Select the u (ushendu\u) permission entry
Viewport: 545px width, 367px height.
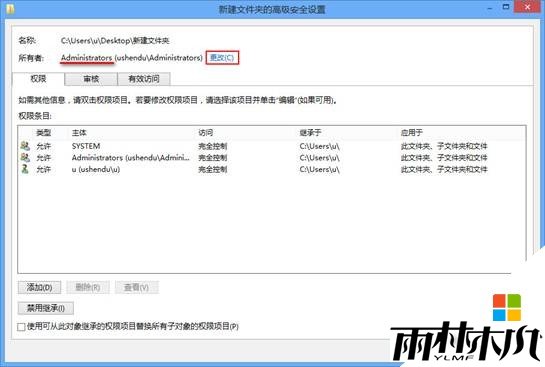coord(271,169)
